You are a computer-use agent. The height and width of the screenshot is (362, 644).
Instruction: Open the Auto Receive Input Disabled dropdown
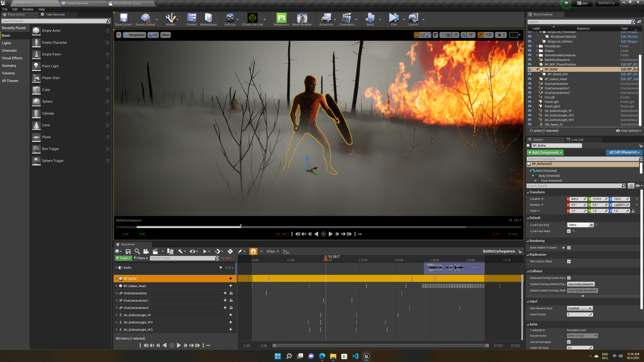coord(580,308)
